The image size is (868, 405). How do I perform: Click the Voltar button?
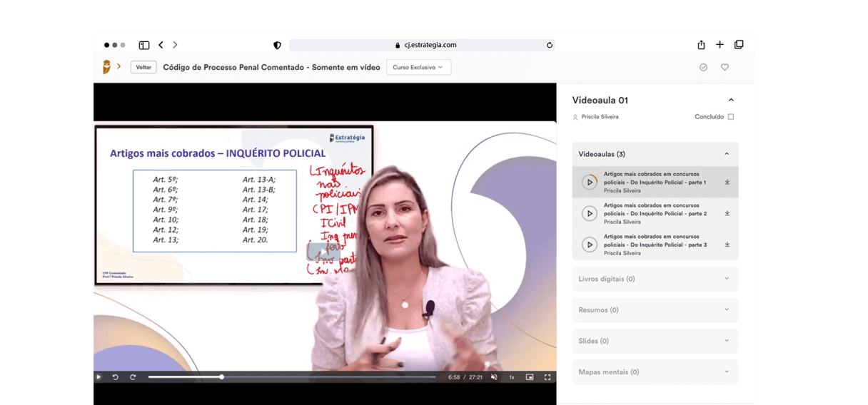(x=143, y=67)
